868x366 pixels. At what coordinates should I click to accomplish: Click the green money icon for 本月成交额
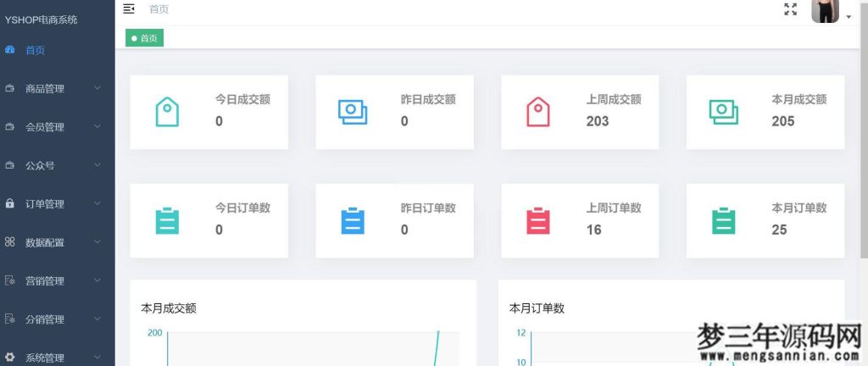click(724, 112)
